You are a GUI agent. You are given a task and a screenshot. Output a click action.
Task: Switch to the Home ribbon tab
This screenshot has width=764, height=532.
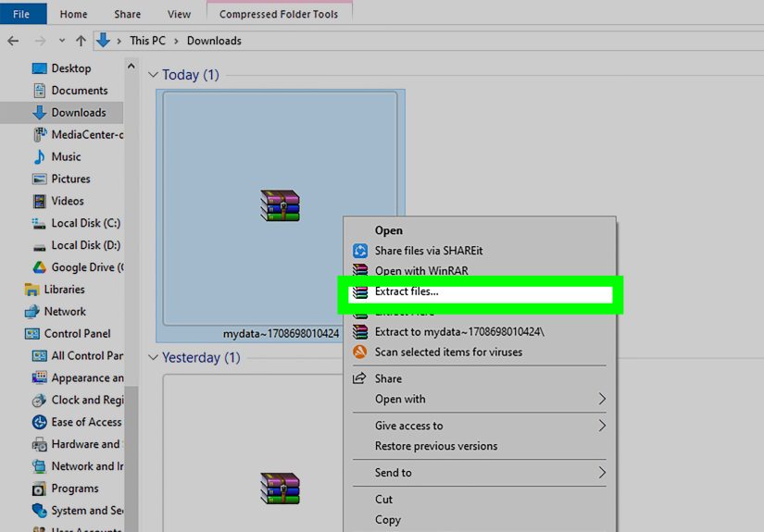pyautogui.click(x=73, y=14)
